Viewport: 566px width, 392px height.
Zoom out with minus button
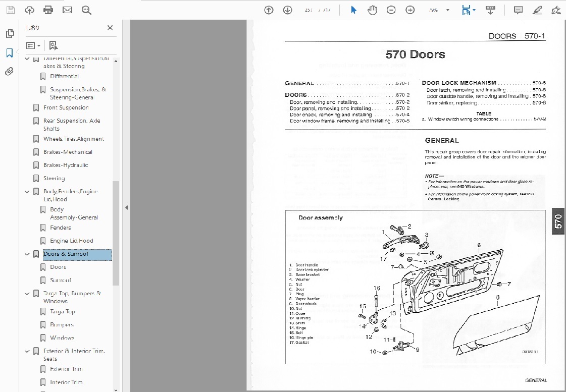click(x=391, y=10)
